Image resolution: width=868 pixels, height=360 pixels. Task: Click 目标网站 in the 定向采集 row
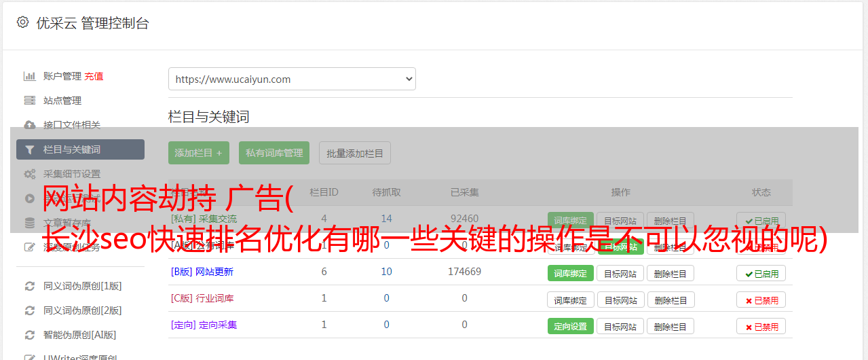click(620, 326)
